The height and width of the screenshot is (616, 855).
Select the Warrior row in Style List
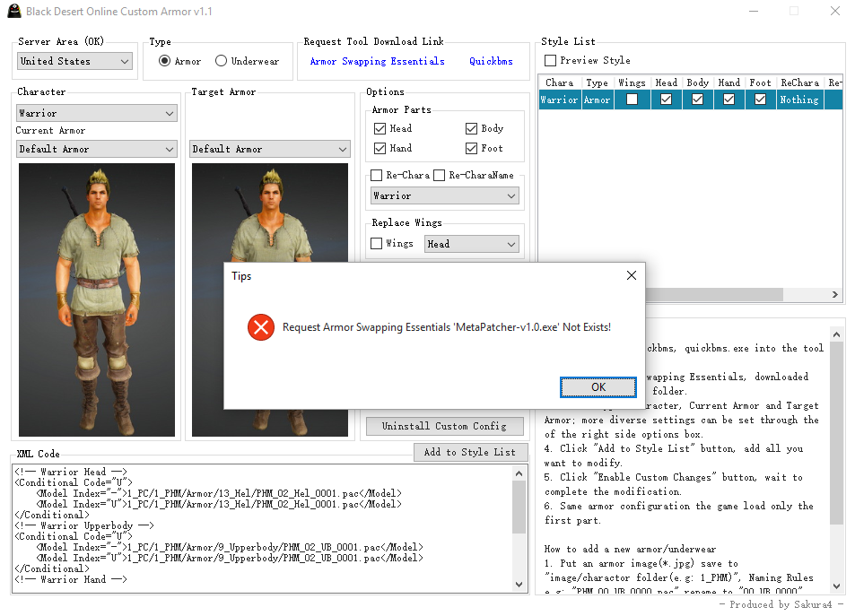click(x=559, y=100)
